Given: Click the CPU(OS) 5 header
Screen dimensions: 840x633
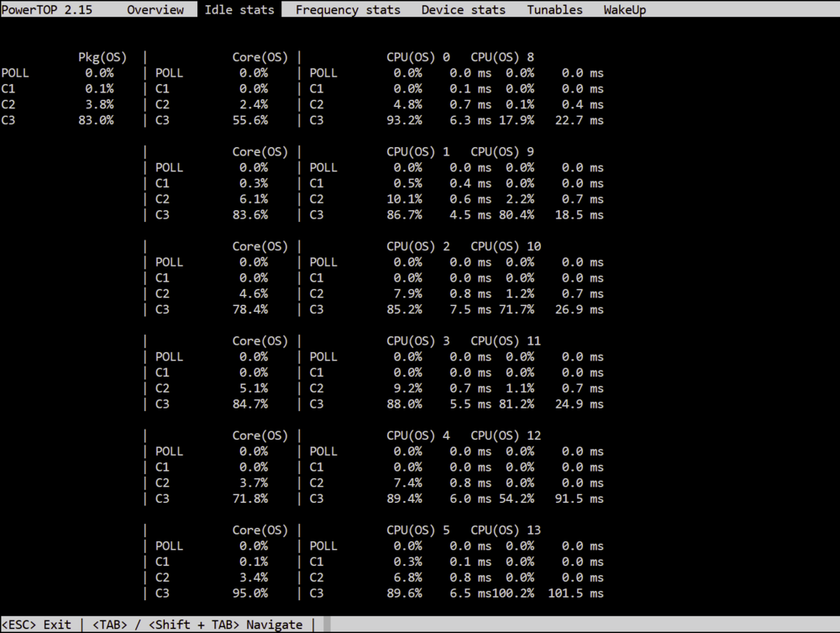Looking at the screenshot, I should pos(418,530).
